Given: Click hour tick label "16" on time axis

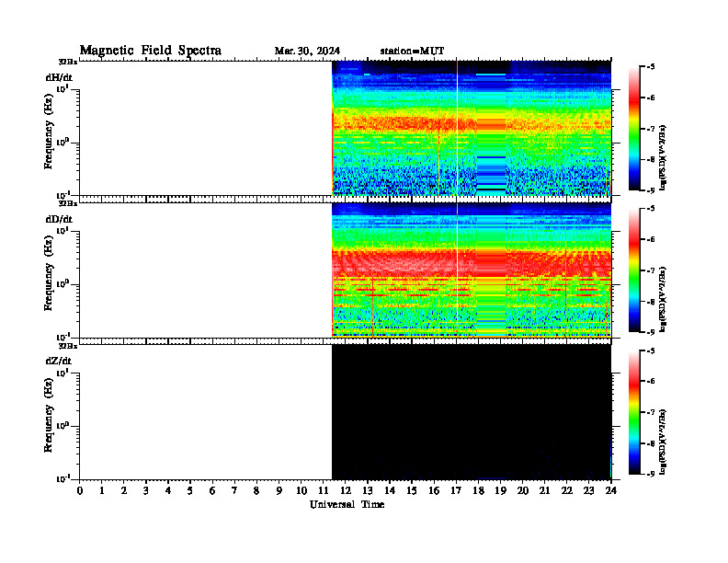Looking at the screenshot, I should tap(434, 491).
